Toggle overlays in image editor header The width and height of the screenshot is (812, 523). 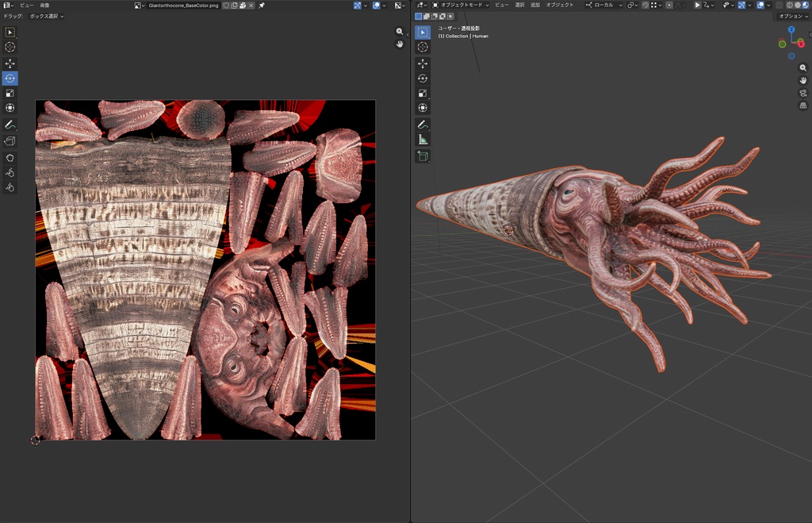coord(377,6)
